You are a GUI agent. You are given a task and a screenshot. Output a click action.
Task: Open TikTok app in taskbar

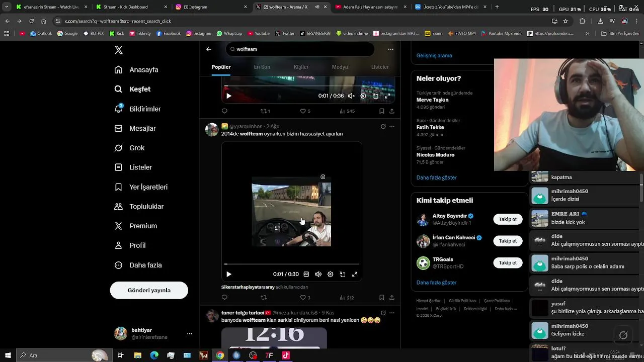(x=286, y=355)
